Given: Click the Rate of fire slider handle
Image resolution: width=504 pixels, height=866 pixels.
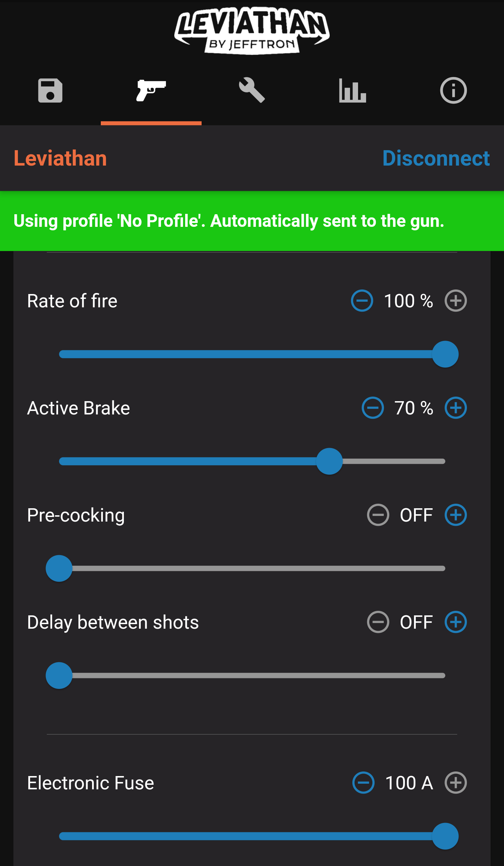Looking at the screenshot, I should [445, 354].
